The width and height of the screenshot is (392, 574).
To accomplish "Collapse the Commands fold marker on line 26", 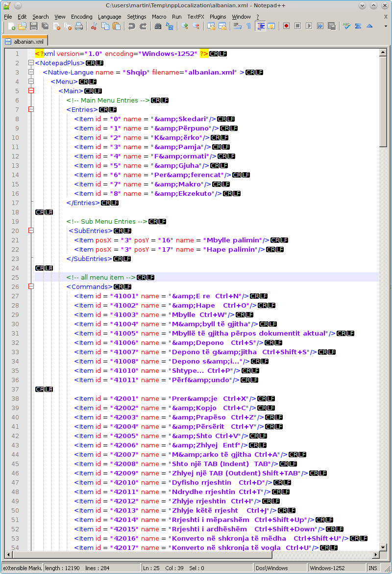I will point(31,287).
